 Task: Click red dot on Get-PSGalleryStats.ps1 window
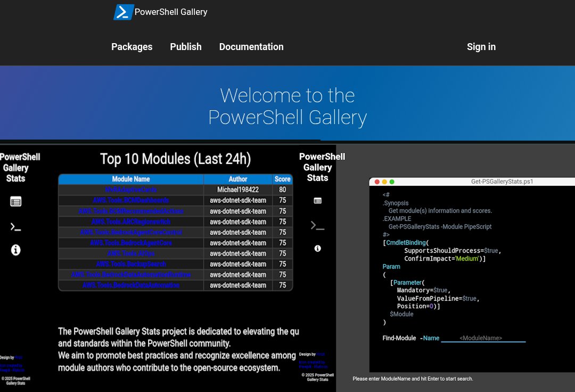coord(377,182)
